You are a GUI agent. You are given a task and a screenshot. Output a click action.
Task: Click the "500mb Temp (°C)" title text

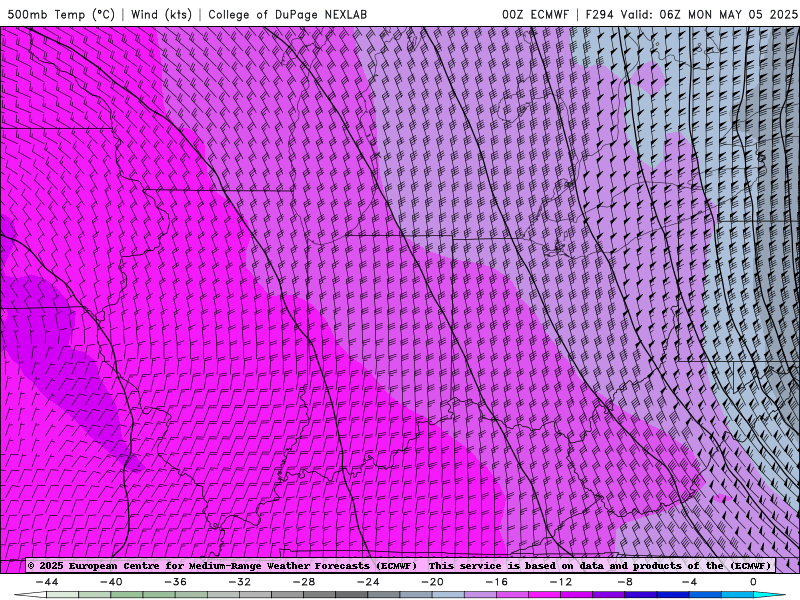[61, 14]
